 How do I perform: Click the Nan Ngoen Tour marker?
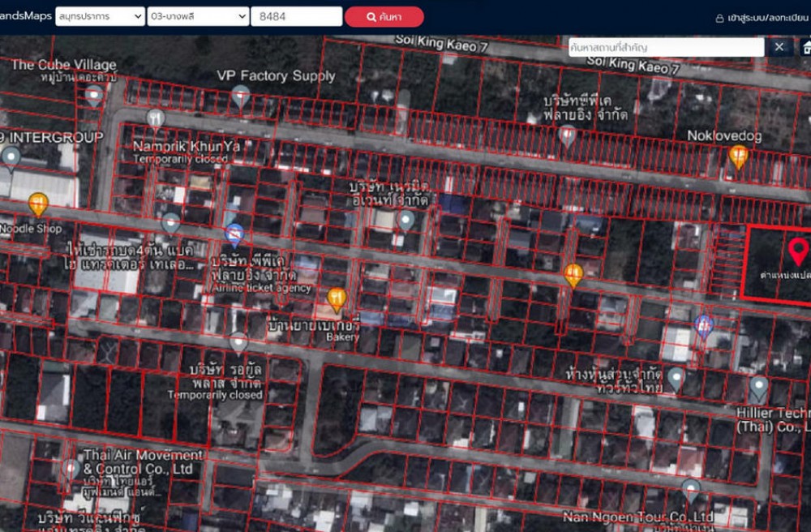click(690, 489)
